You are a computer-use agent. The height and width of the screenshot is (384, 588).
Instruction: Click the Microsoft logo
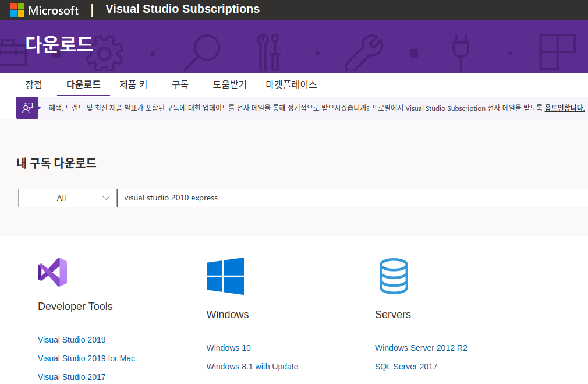click(44, 10)
